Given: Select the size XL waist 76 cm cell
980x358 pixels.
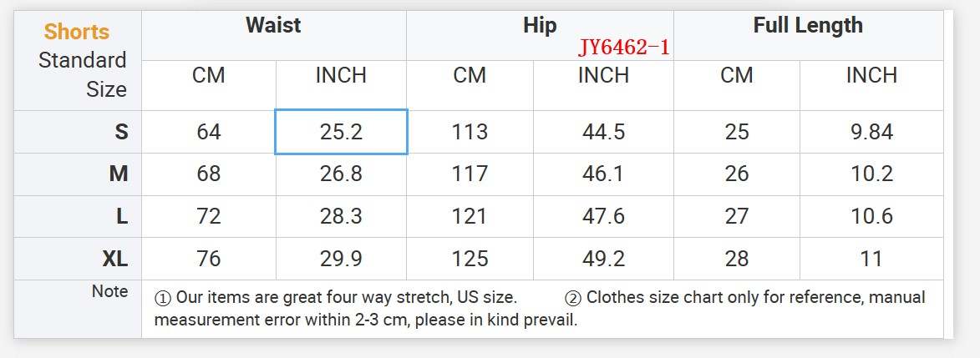Looking at the screenshot, I should 208,259.
